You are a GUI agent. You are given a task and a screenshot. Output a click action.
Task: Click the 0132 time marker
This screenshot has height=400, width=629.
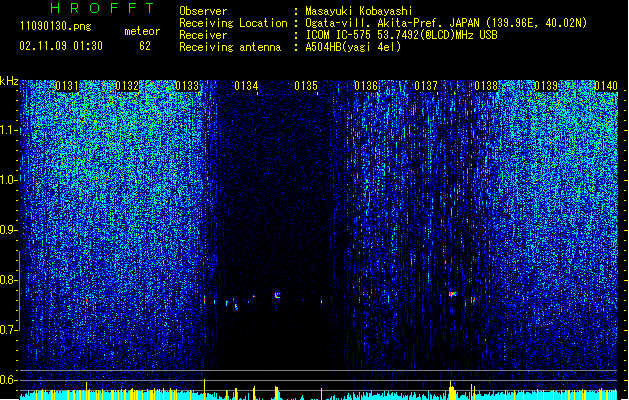coord(127,86)
